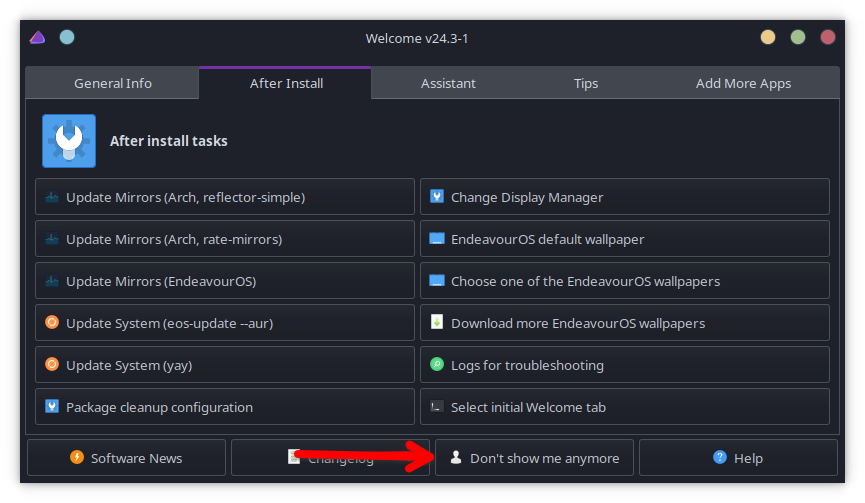Close window with the red circle
865x503 pixels.
coord(827,37)
